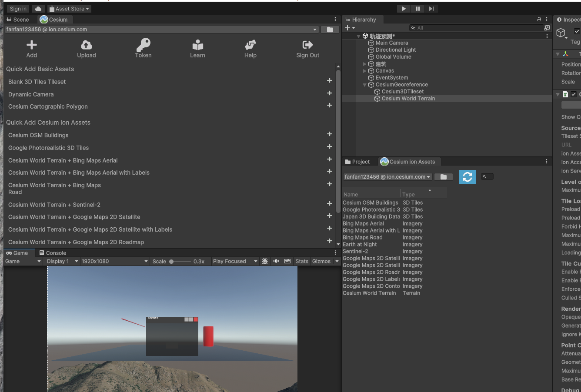Toggle the component enabled checkbox in the Inspector

tap(574, 94)
